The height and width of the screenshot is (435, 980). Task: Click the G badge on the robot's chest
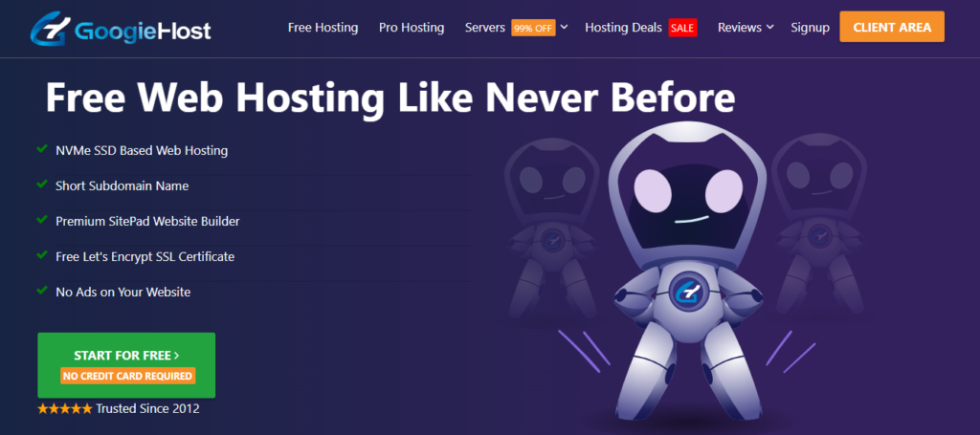pos(687,292)
